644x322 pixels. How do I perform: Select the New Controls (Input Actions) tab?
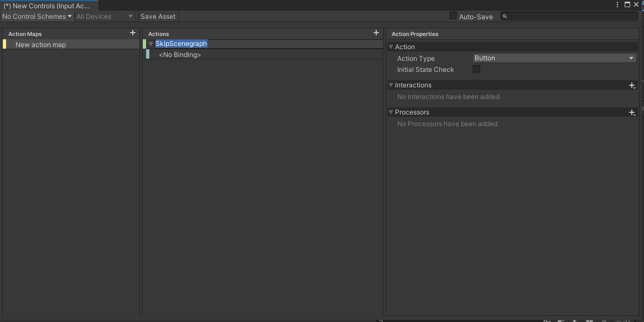49,6
